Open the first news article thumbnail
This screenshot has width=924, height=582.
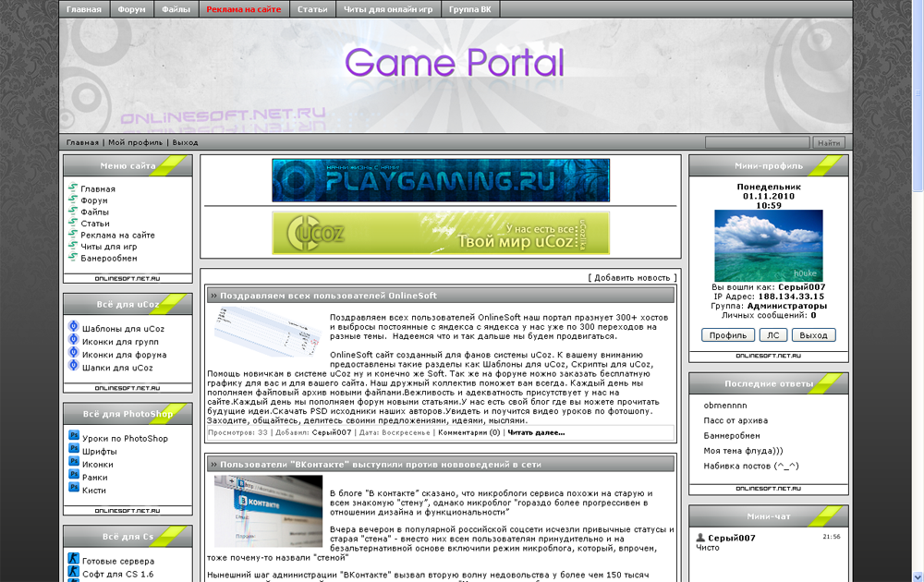(x=268, y=332)
